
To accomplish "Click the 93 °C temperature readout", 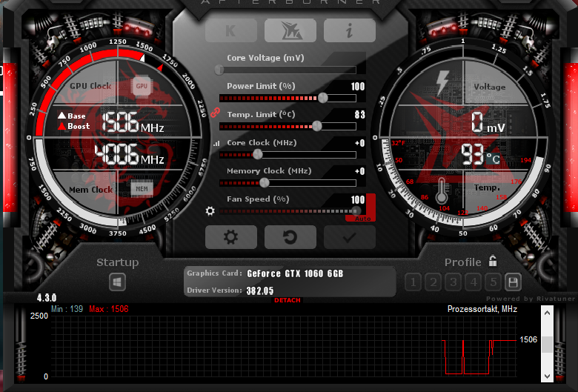I will pyautogui.click(x=480, y=155).
